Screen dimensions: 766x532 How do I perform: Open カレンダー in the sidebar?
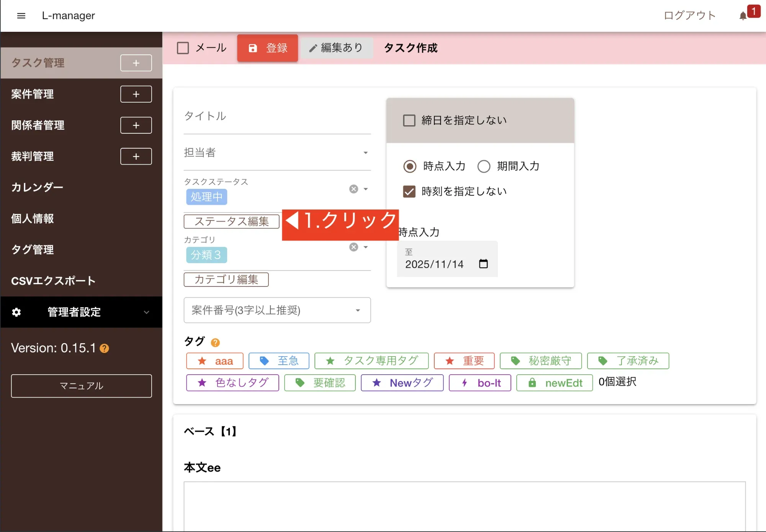[37, 187]
